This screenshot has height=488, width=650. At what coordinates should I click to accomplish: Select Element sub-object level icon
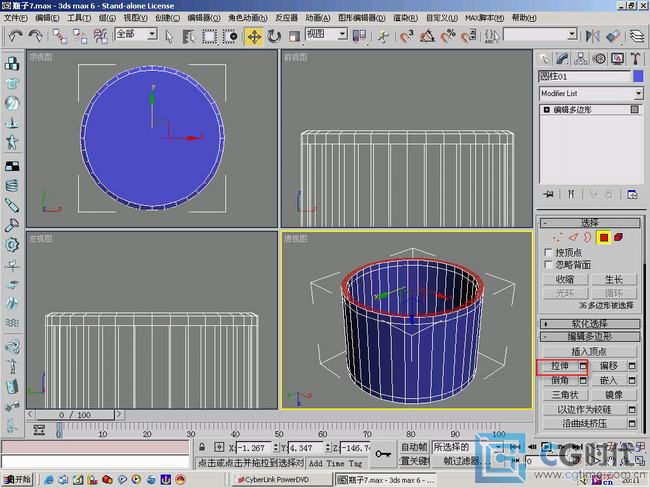[x=618, y=238]
